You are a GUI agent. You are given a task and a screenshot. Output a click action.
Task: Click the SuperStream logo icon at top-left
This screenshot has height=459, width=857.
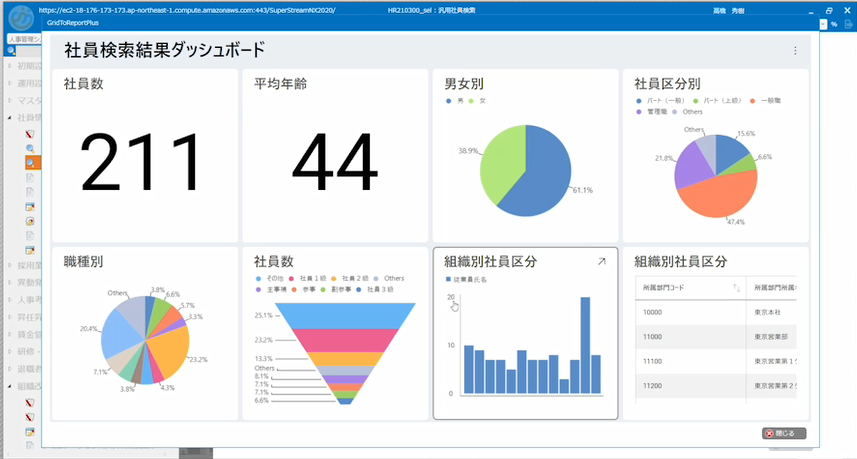pyautogui.click(x=17, y=18)
